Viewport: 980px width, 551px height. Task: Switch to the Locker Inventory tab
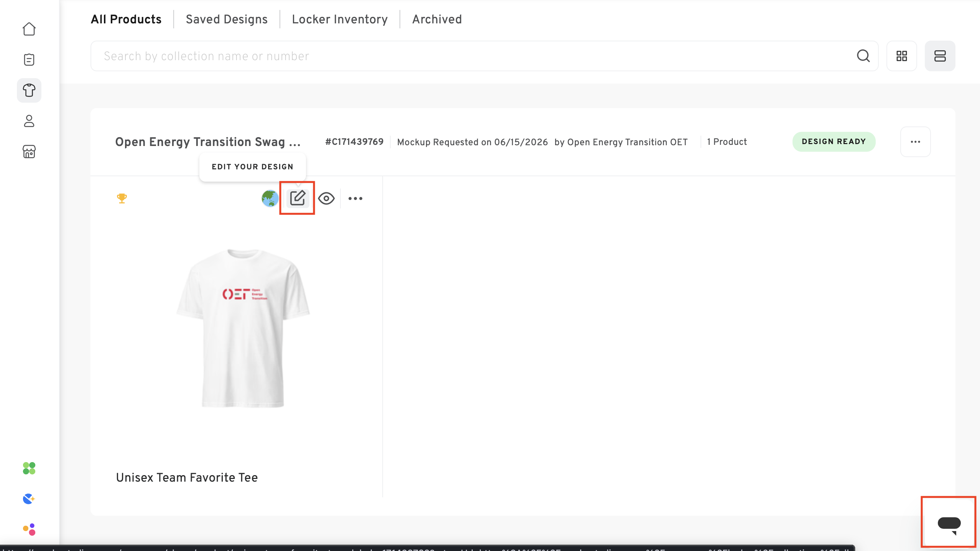click(340, 19)
